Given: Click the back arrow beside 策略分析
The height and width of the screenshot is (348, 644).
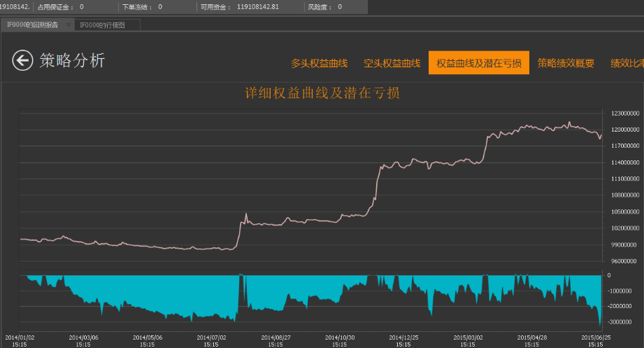Looking at the screenshot, I should (22, 61).
